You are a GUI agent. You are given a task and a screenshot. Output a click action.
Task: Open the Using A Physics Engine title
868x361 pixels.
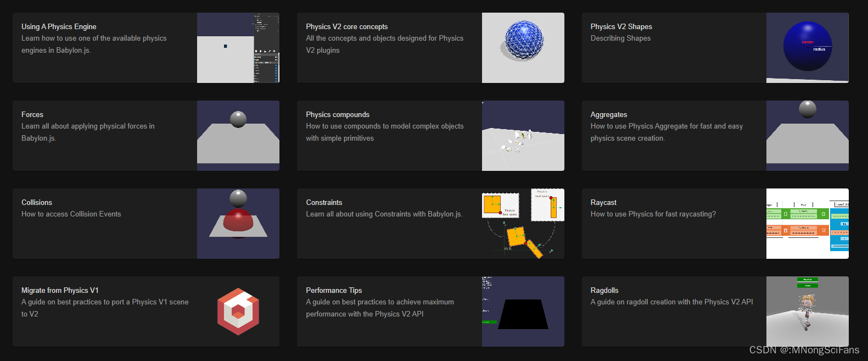(x=59, y=26)
